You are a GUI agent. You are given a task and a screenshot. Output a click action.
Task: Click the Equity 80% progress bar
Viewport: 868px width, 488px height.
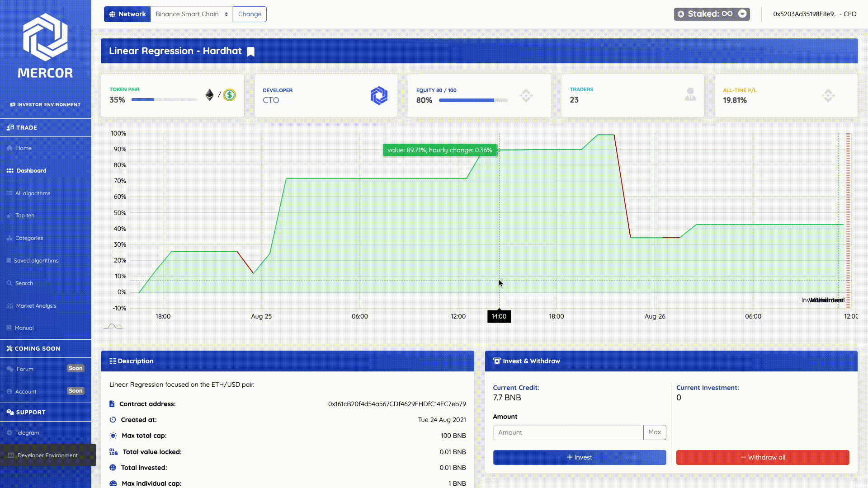[x=473, y=100]
